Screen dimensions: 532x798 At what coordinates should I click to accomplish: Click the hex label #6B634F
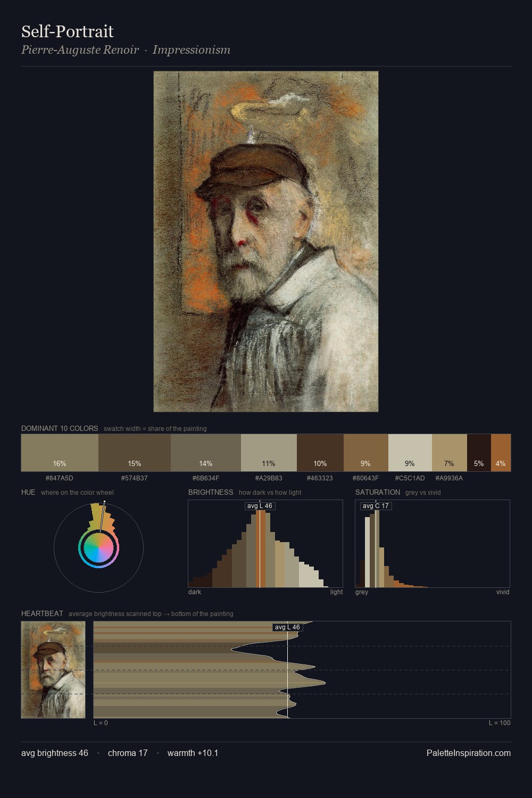206,478
